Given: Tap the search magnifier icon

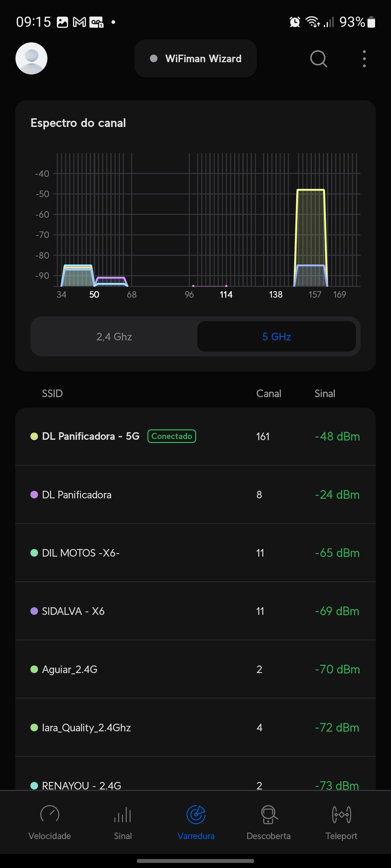Looking at the screenshot, I should tap(319, 59).
